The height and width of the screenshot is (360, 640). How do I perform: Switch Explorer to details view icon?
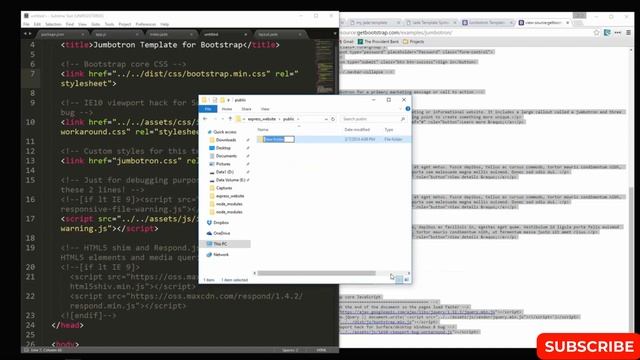click(399, 280)
